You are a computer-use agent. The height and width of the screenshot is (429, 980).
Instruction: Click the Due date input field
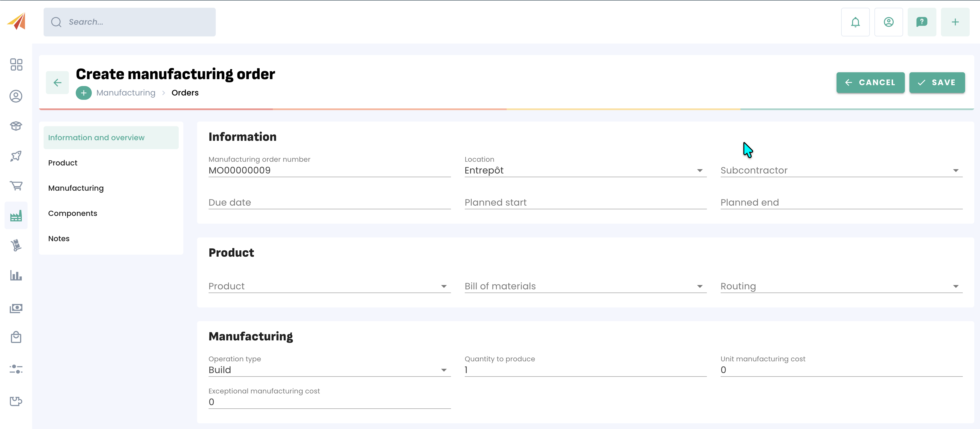tap(329, 202)
